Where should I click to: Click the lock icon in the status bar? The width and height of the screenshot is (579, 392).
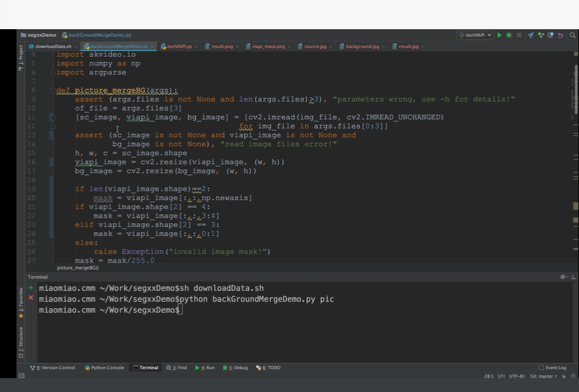pos(564,376)
